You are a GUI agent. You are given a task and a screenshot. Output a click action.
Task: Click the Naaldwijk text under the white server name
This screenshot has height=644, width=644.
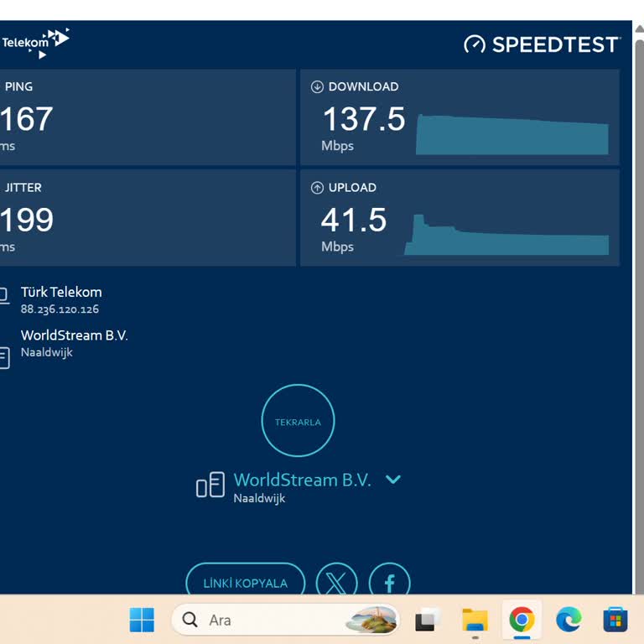[46, 352]
